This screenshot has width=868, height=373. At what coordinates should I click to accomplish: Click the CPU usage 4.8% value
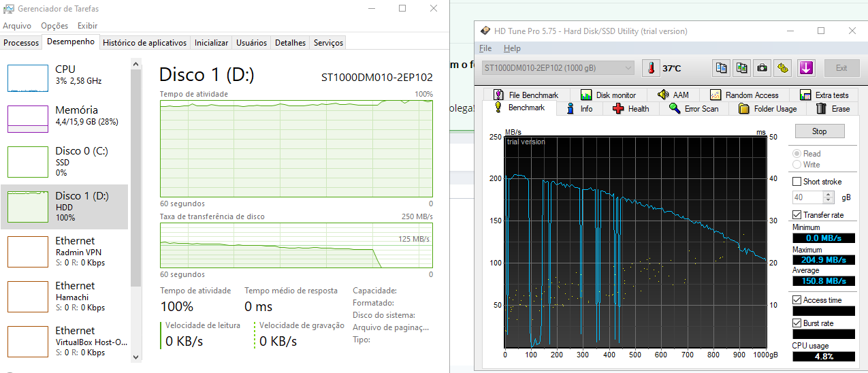coord(823,356)
